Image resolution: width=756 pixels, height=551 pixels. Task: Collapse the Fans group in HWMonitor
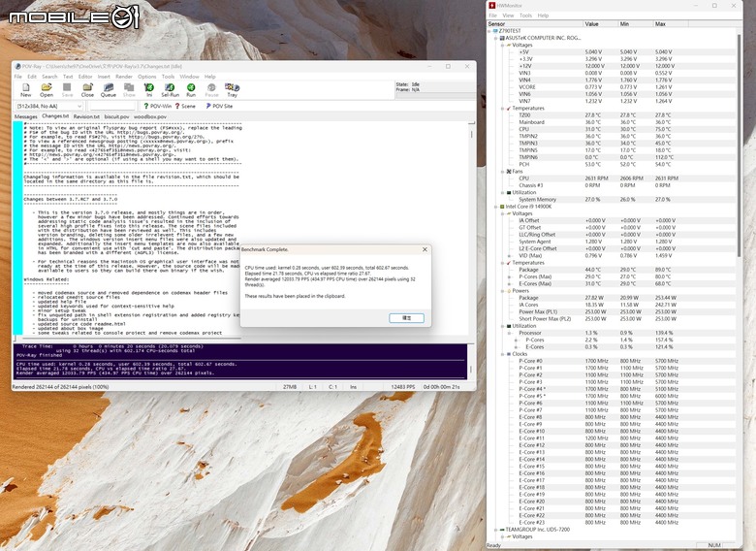(502, 172)
